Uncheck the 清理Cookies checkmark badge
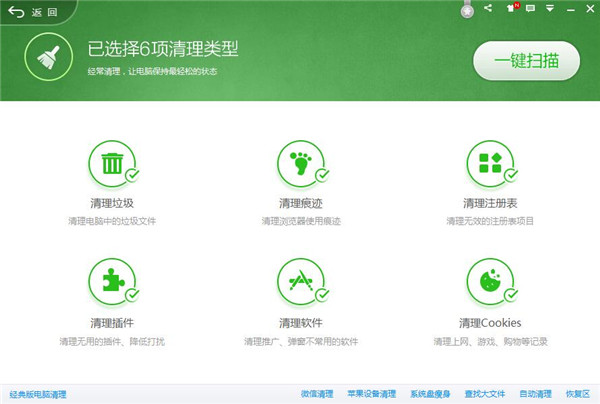Viewport: 600px width, 404px height. tap(511, 294)
